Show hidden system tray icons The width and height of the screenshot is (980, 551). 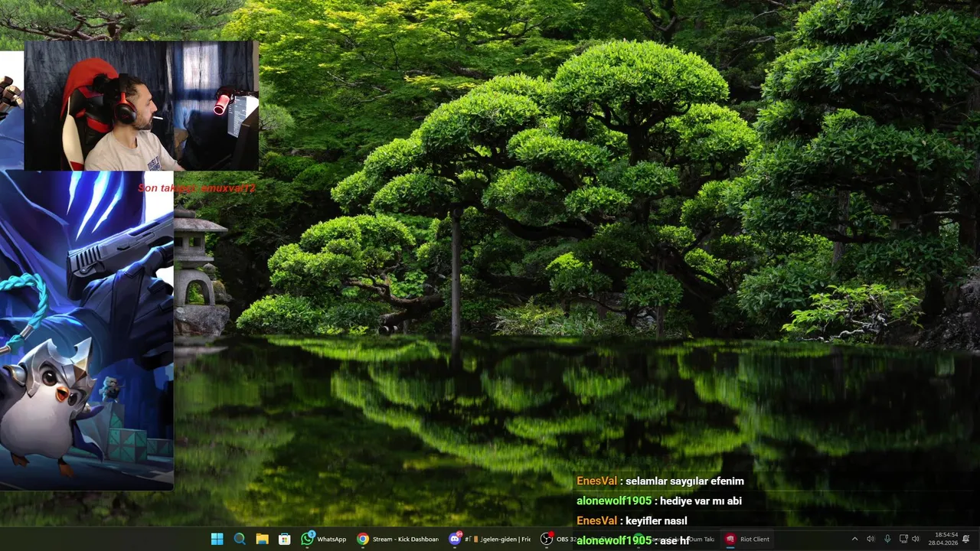click(854, 539)
